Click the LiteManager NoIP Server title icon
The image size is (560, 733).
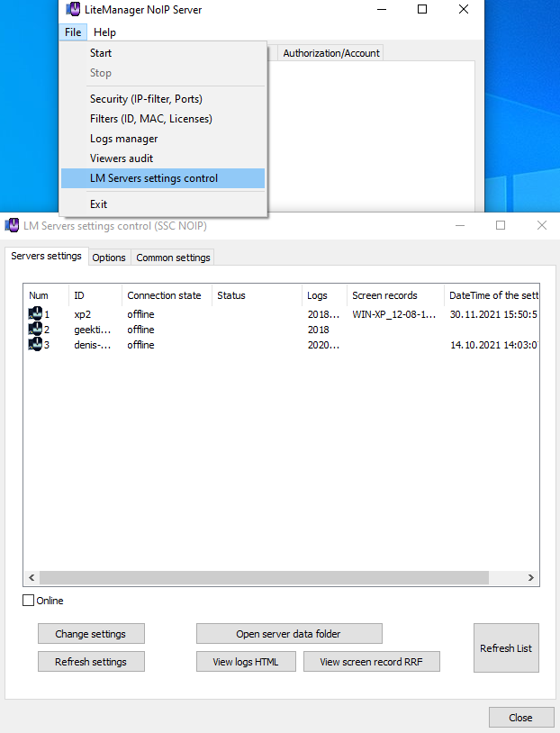tap(73, 9)
